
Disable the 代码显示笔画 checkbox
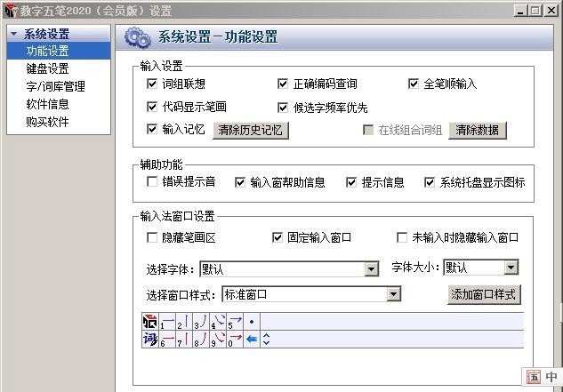point(152,107)
